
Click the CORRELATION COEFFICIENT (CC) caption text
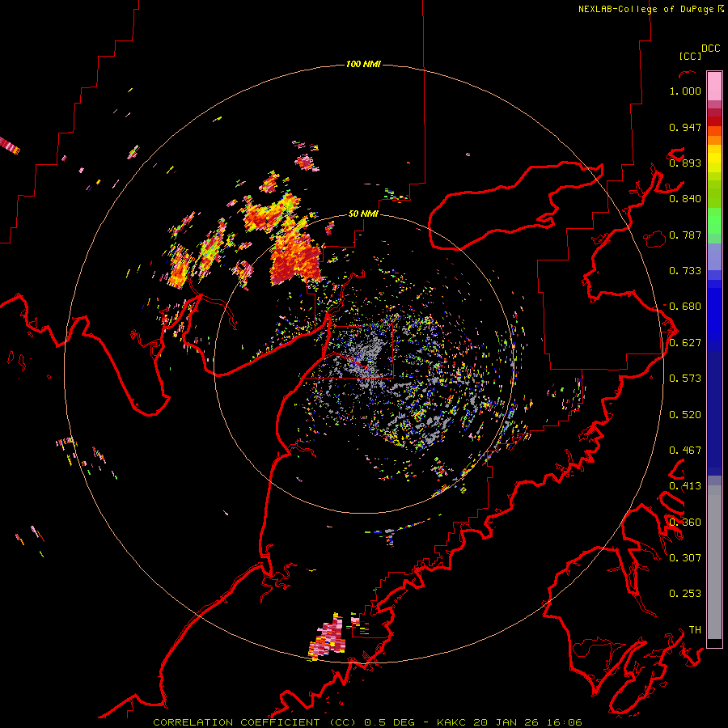[x=255, y=722]
